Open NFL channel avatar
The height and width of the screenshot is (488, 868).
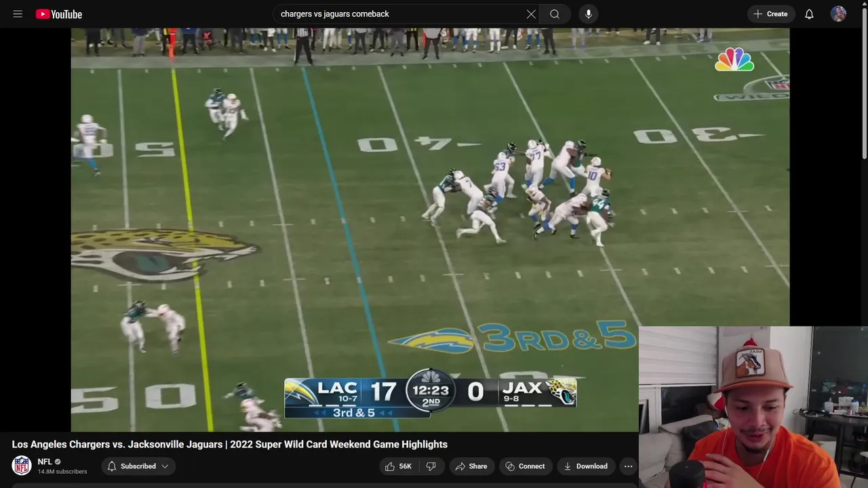coord(22,466)
